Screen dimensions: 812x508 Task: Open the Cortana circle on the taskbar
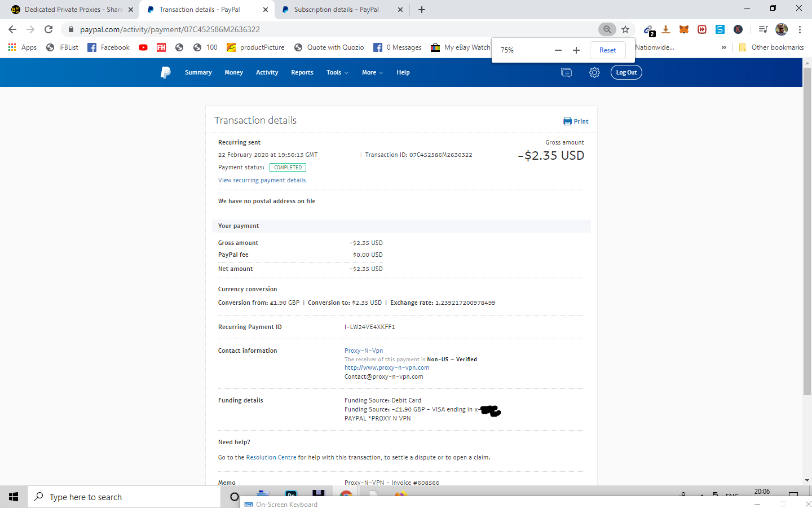[x=235, y=497]
